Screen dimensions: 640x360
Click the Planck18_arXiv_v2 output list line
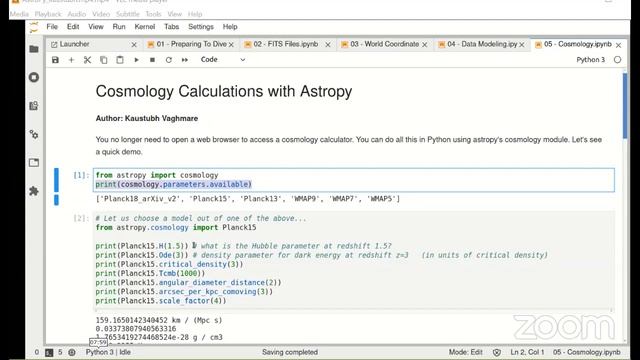pos(248,199)
